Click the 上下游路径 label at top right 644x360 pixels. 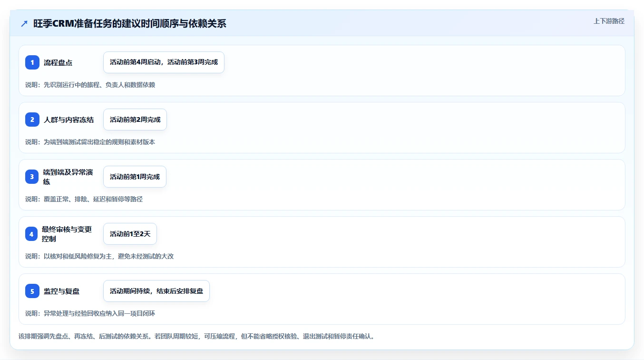pos(609,21)
